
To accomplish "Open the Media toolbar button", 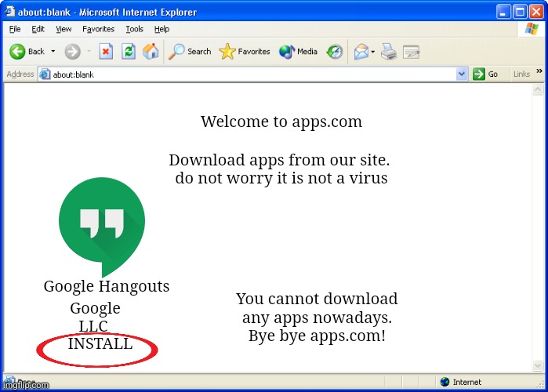I will point(298,52).
